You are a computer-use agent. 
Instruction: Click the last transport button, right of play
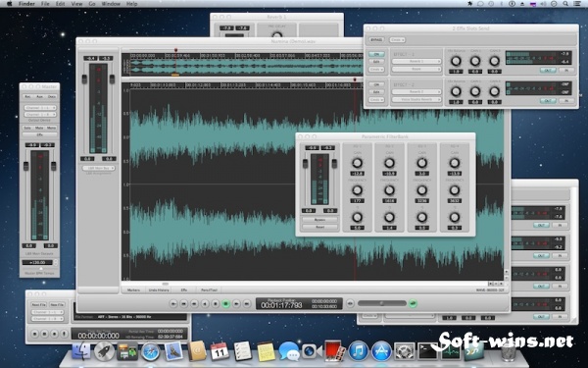(247, 303)
